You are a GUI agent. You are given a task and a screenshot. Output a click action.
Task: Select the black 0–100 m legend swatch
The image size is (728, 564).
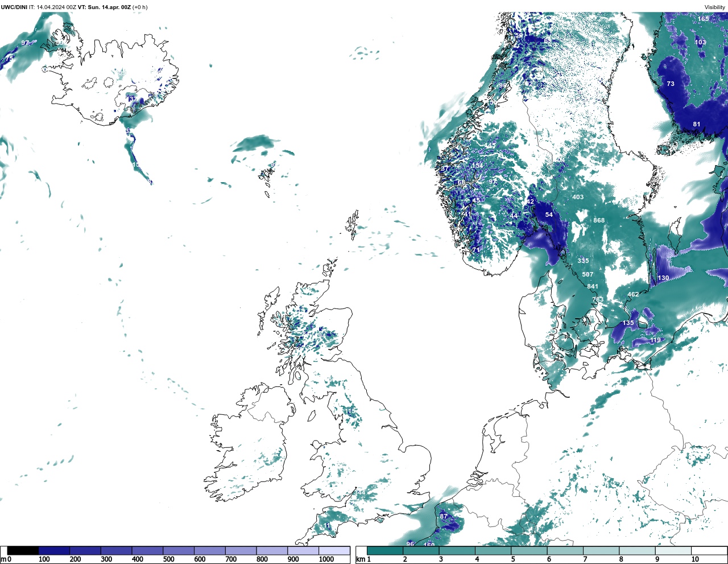(x=23, y=550)
